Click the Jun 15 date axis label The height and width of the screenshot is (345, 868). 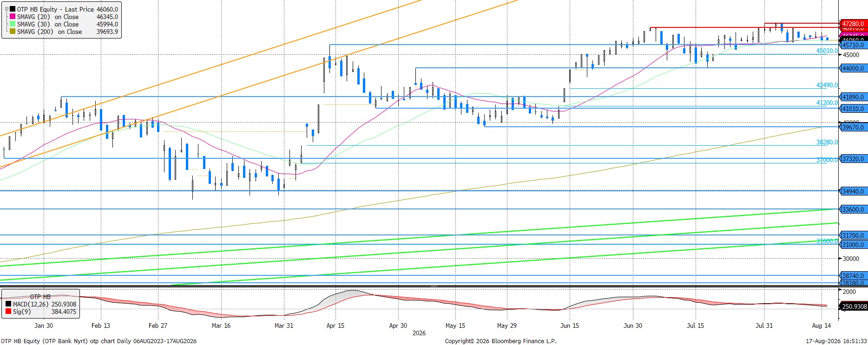570,325
